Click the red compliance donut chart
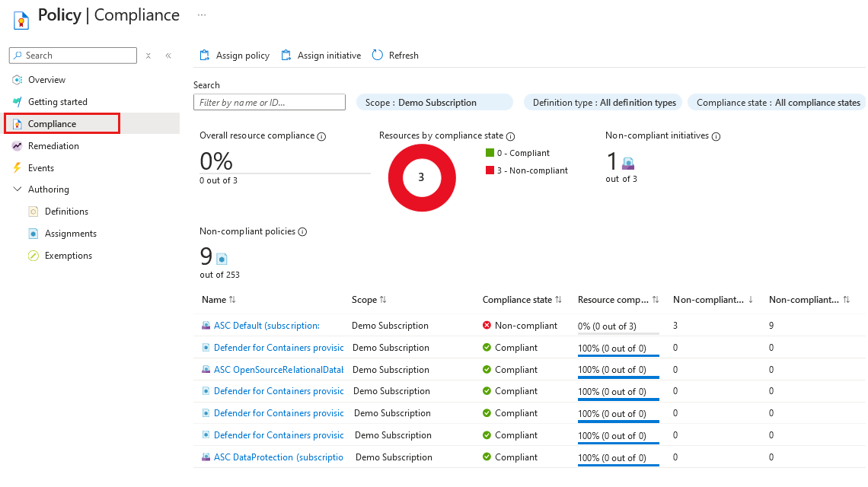 tap(422, 177)
